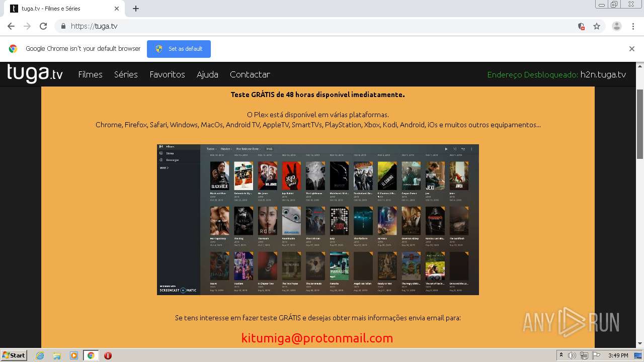Open the Séries menu item
Screen dimensions: 644x362
(126, 74)
